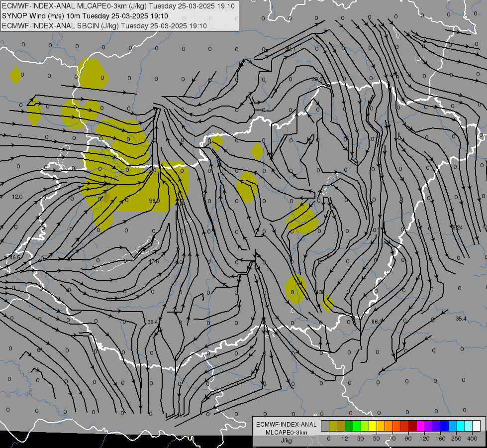
Task: Click the 46.5 value on the map
Action: point(14,257)
